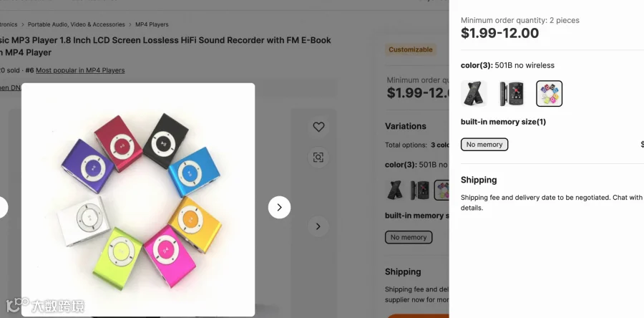The image size is (644, 318).
Task: Select the clip player with screen color option
Action: point(512,94)
